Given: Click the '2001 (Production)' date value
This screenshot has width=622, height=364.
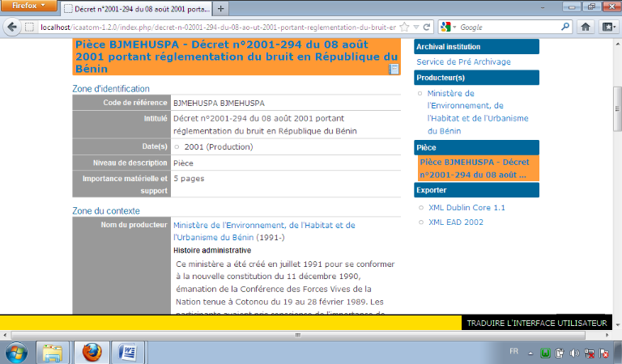Looking at the screenshot, I should click(x=218, y=147).
